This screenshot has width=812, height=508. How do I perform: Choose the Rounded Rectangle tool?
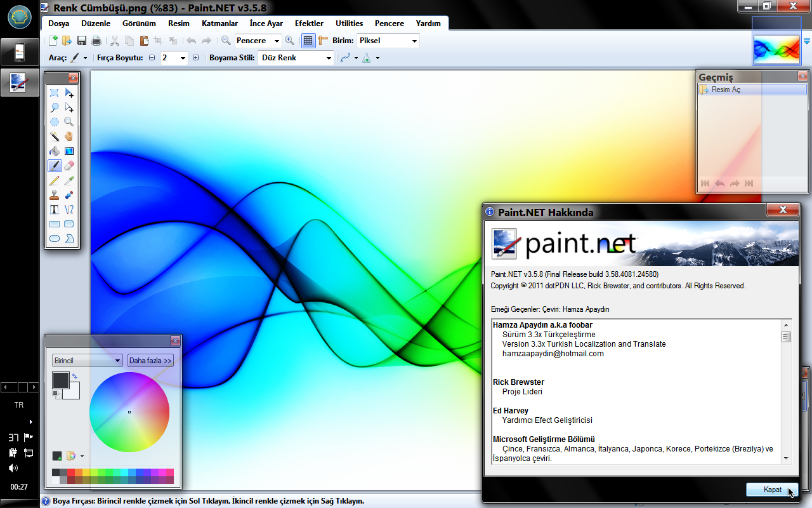point(69,224)
